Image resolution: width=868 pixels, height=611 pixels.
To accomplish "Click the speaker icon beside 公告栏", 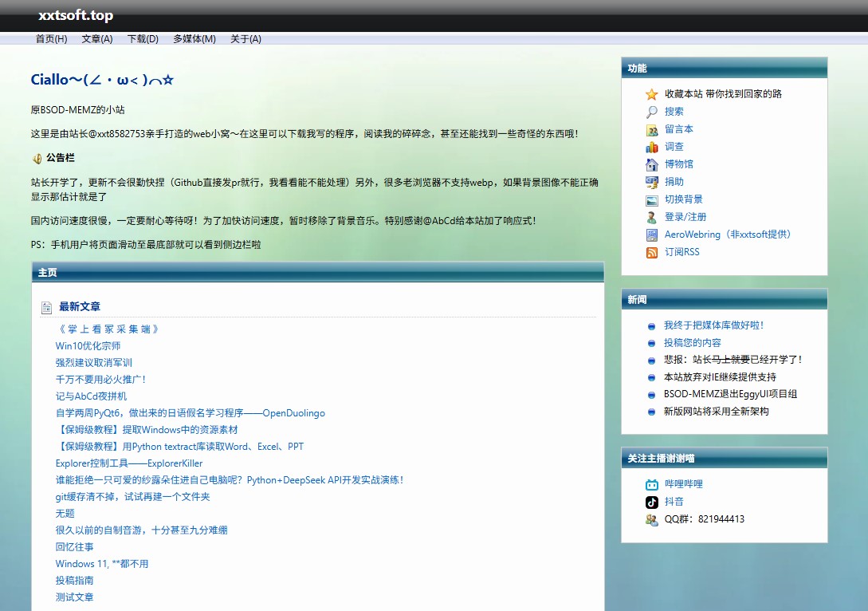I will pyautogui.click(x=37, y=159).
